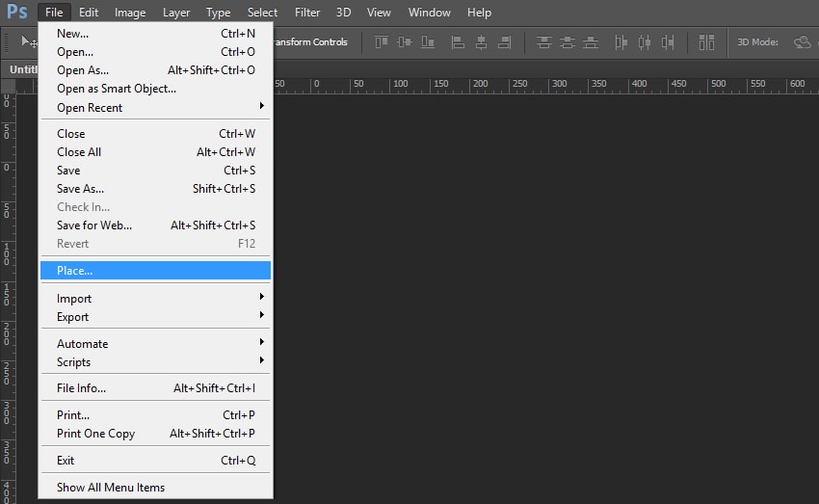Image resolution: width=819 pixels, height=504 pixels.
Task: Click the Align Top Edges icon
Action: pos(382,42)
